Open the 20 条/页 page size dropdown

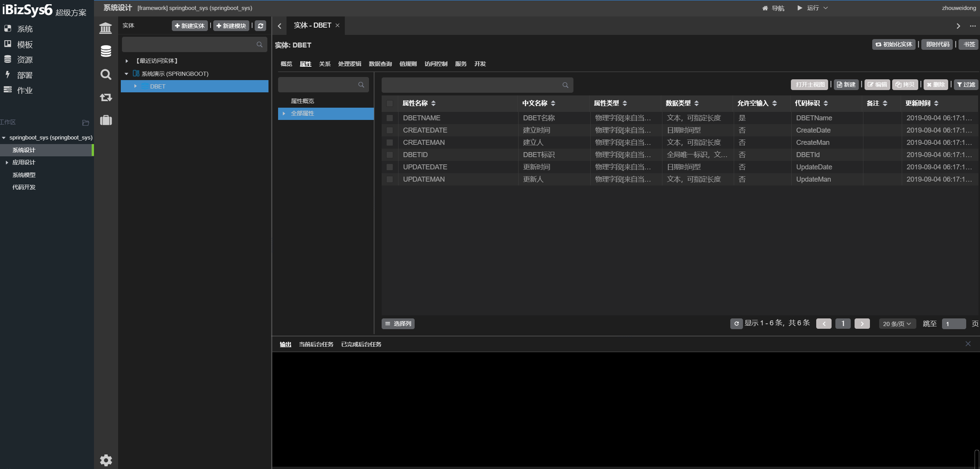[x=897, y=324]
